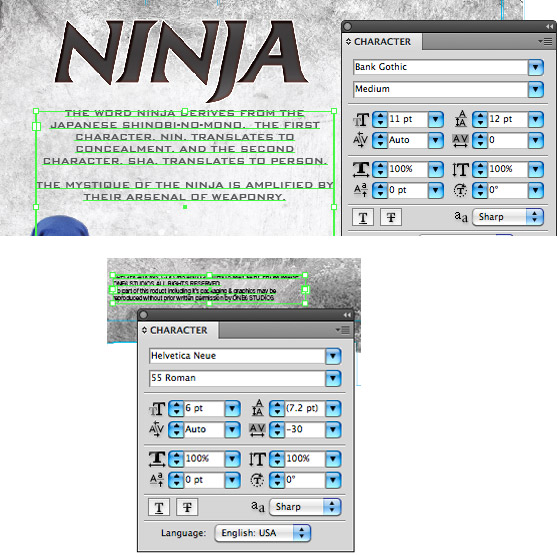Screen dimensions: 557x557
Task: Click the Helvetica Neue font name field
Action: pos(237,356)
